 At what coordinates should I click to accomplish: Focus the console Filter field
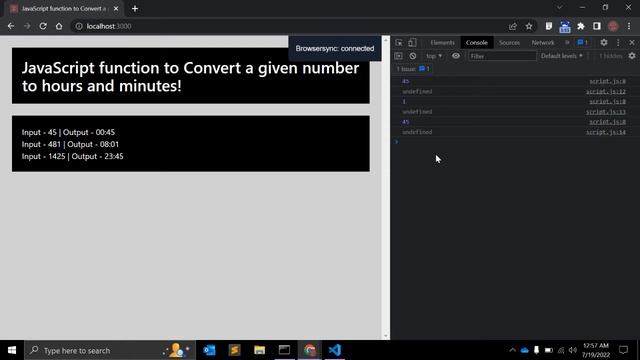pos(502,56)
